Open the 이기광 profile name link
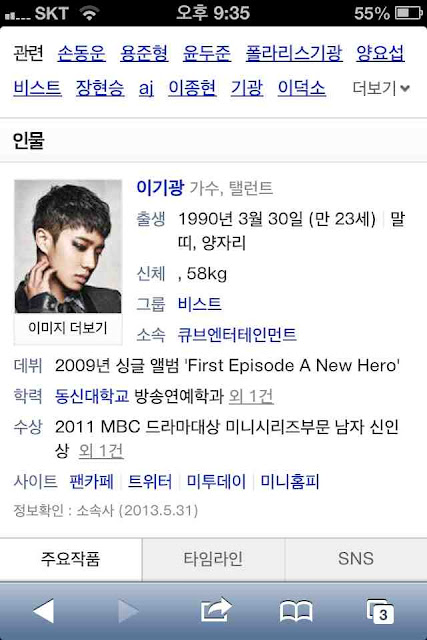 pos(160,187)
